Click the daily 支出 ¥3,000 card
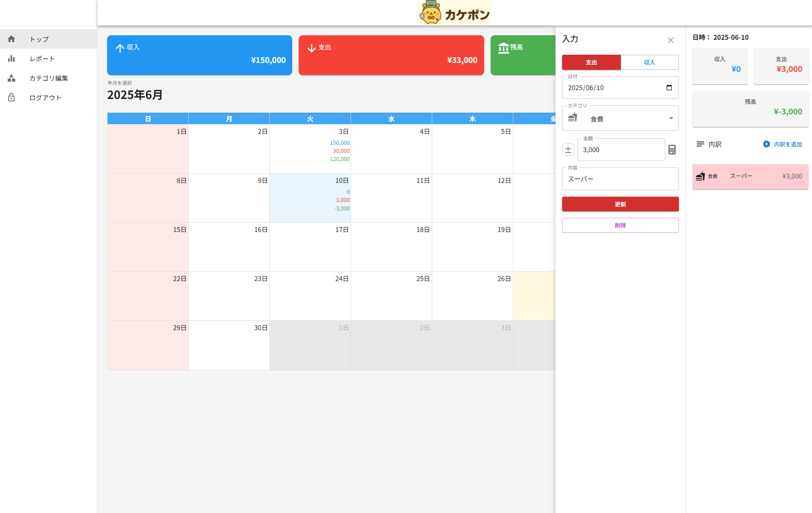Image resolution: width=812 pixels, height=513 pixels. (x=781, y=66)
